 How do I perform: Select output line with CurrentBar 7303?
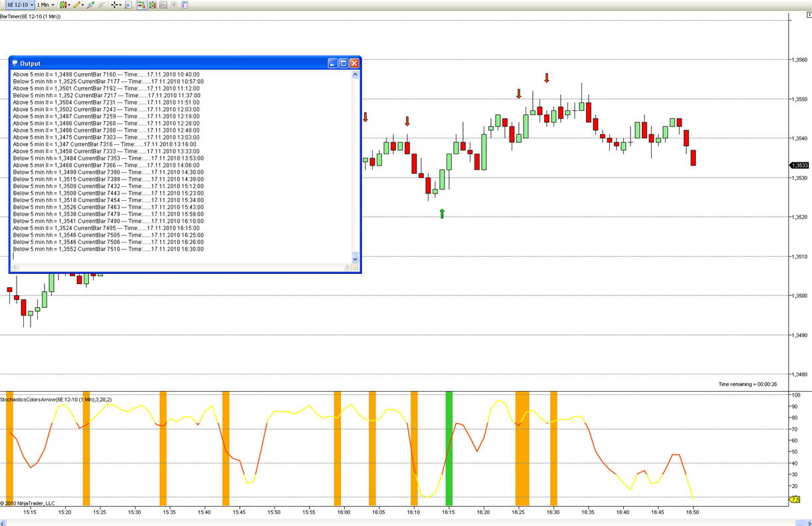point(106,137)
